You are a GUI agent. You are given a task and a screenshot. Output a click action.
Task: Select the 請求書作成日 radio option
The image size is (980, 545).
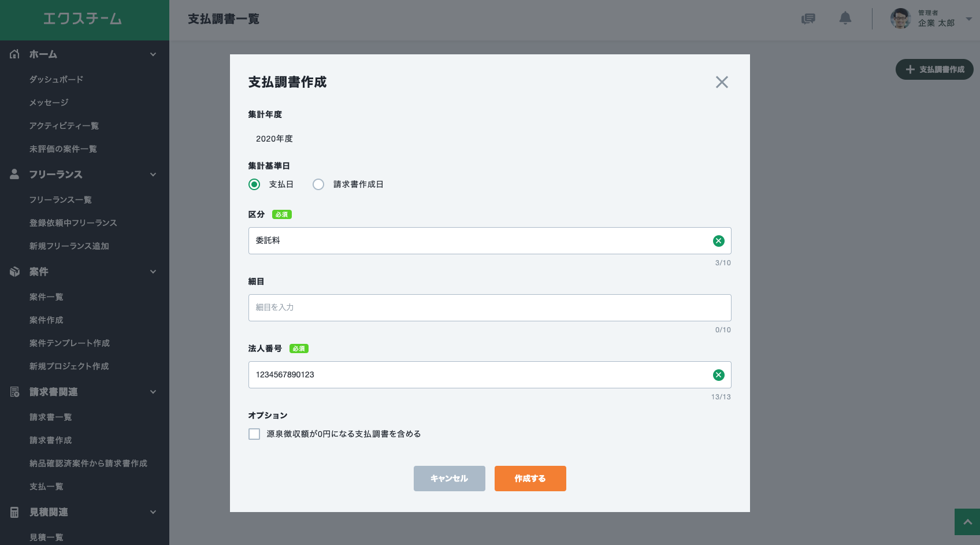click(318, 184)
